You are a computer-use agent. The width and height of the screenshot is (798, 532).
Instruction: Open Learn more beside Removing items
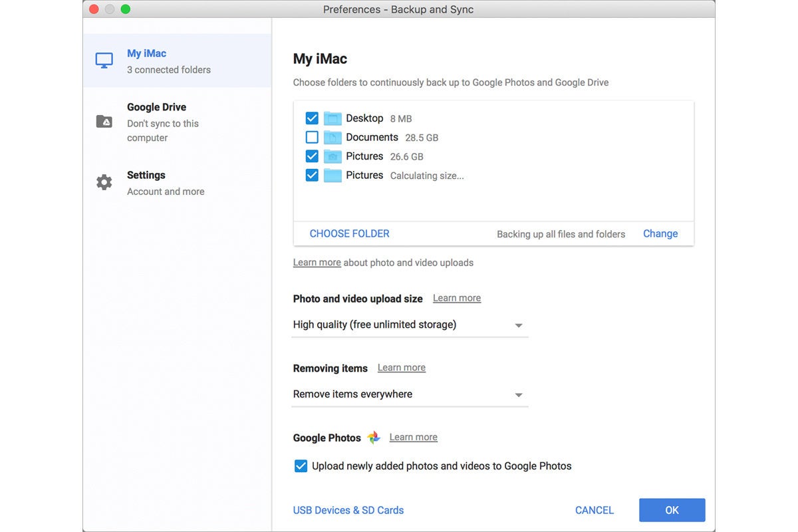[x=402, y=368]
